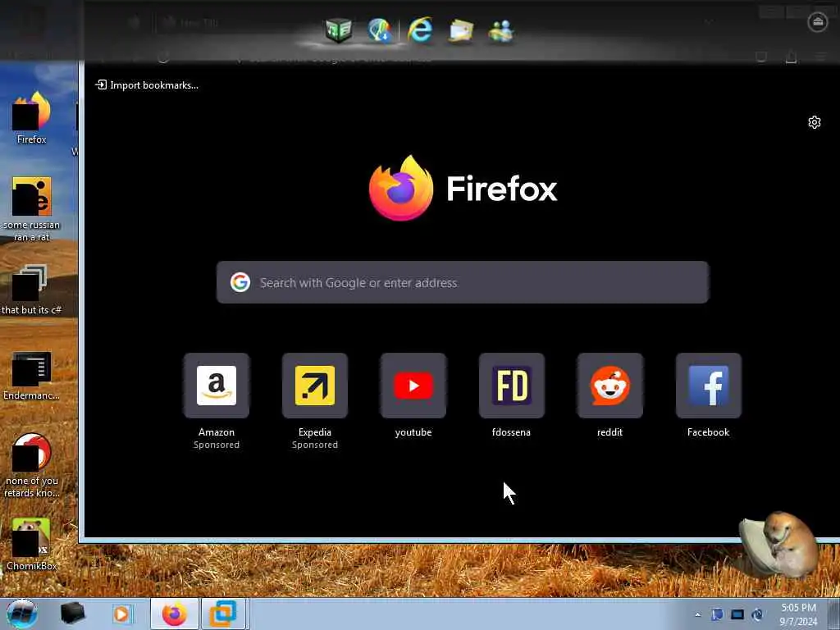
Task: Open the Facebook shortcut tile
Action: click(708, 386)
